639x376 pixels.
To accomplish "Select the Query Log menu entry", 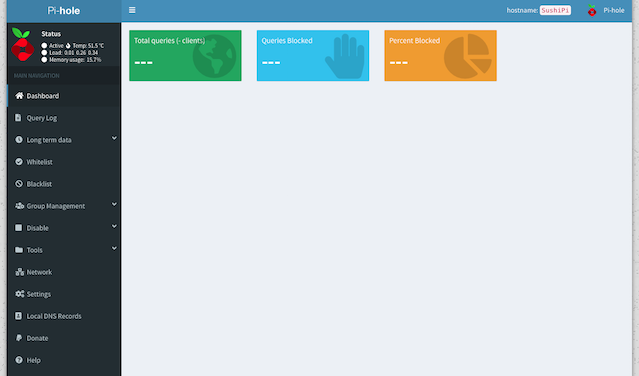I will click(64, 118).
